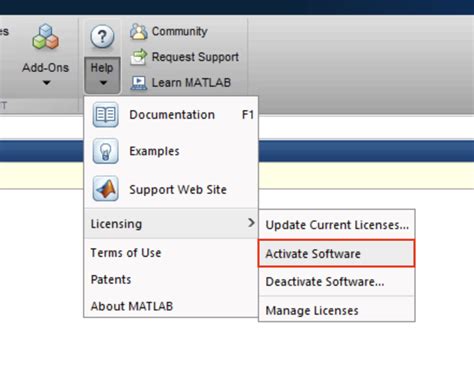Open Documentation from the Help menu

[x=171, y=115]
